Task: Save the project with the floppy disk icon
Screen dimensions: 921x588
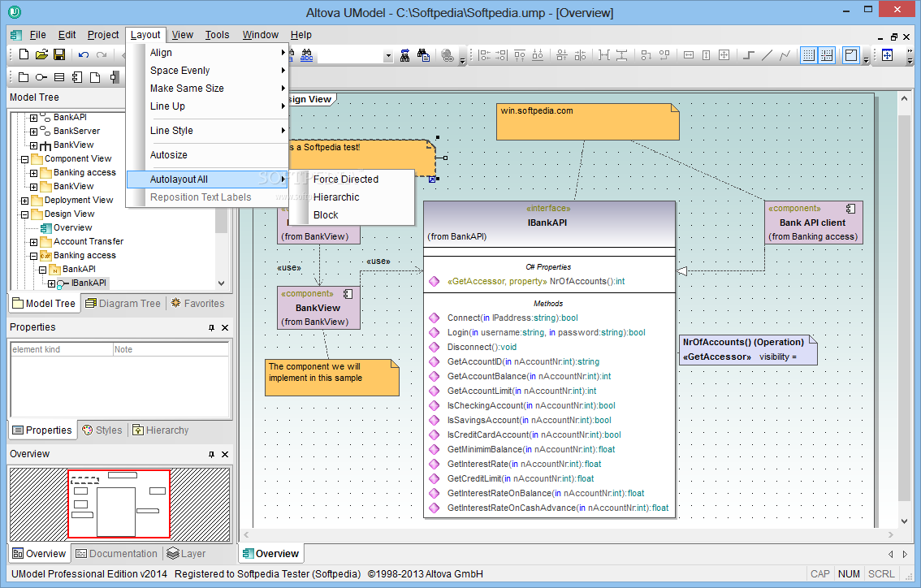Action: pos(58,54)
